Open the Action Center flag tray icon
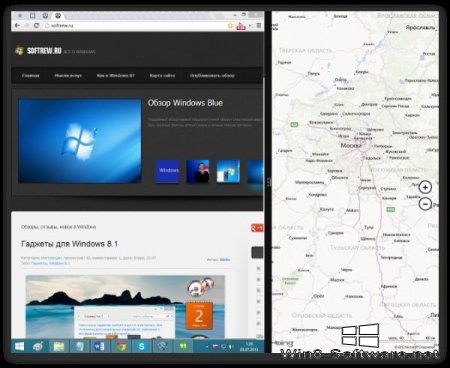This screenshot has width=450, height=368. point(215,347)
